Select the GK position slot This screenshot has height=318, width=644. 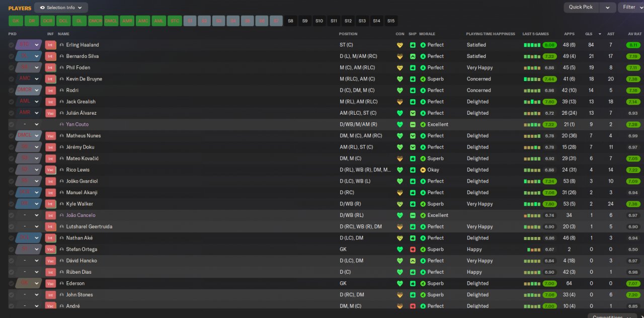coord(16,21)
